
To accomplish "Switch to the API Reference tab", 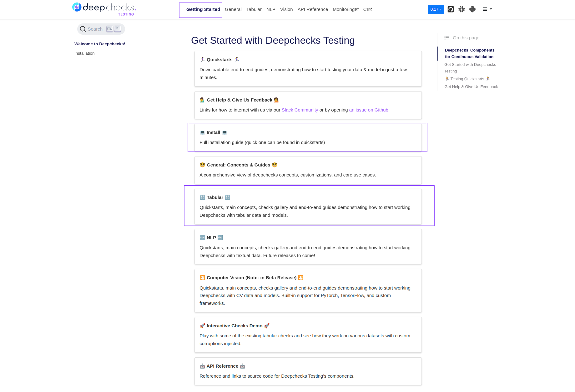I will 313,9.
